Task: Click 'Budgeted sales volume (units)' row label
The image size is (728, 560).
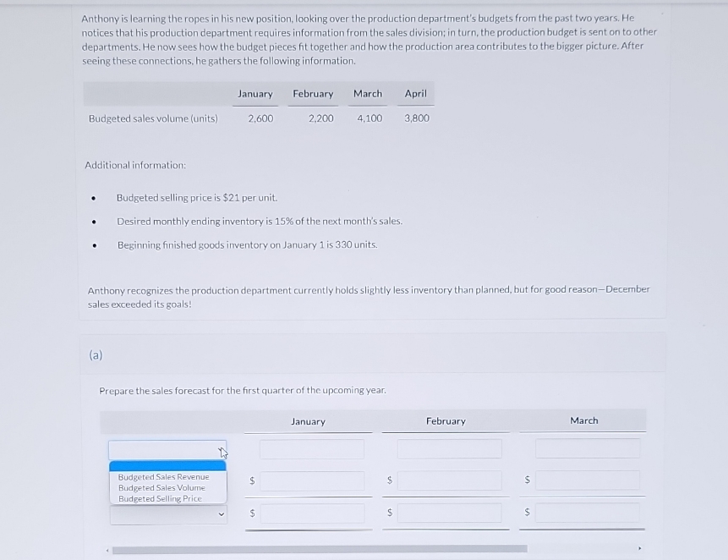Action: coord(153,119)
